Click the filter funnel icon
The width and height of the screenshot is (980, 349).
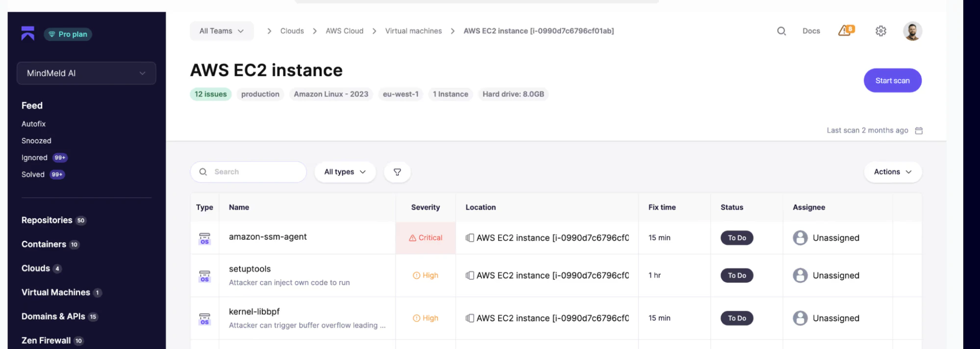(x=397, y=172)
